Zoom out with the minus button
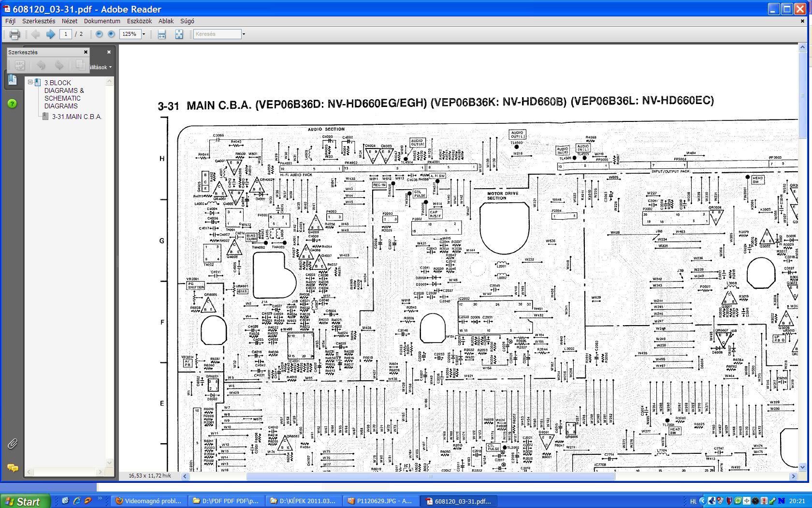The width and height of the screenshot is (812, 508). click(99, 34)
